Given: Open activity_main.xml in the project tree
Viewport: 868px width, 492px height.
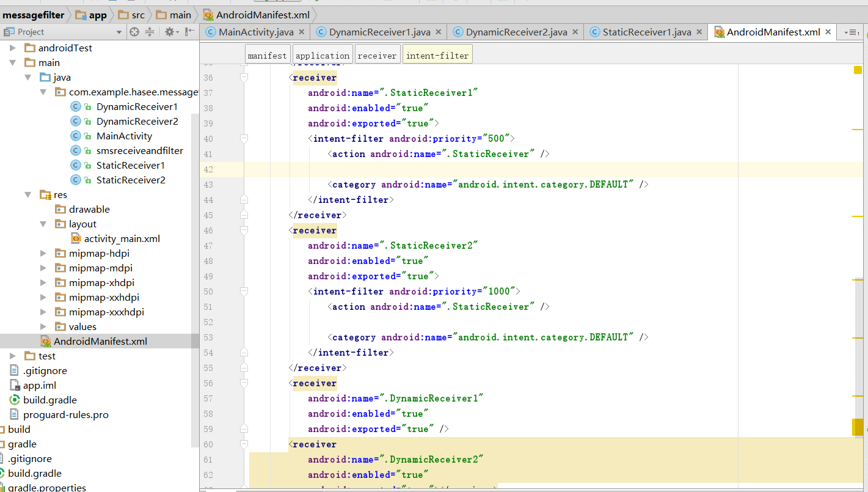Looking at the screenshot, I should point(122,239).
